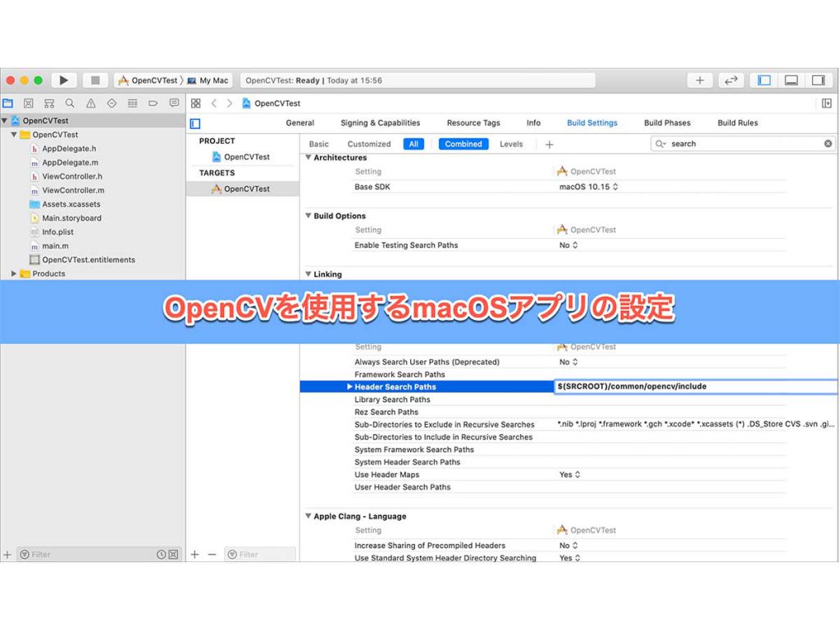Collapse the OpenCVTest group folder
The image size is (840, 630).
[14, 135]
